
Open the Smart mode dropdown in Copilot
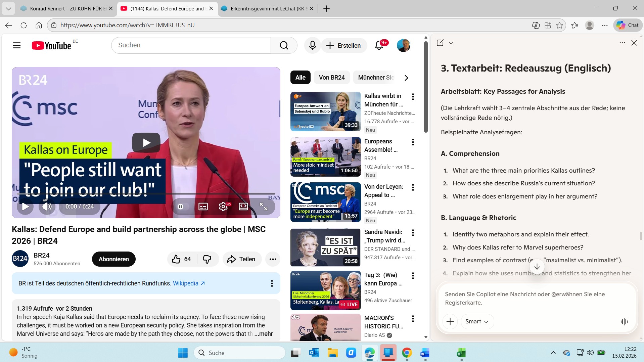(477, 321)
